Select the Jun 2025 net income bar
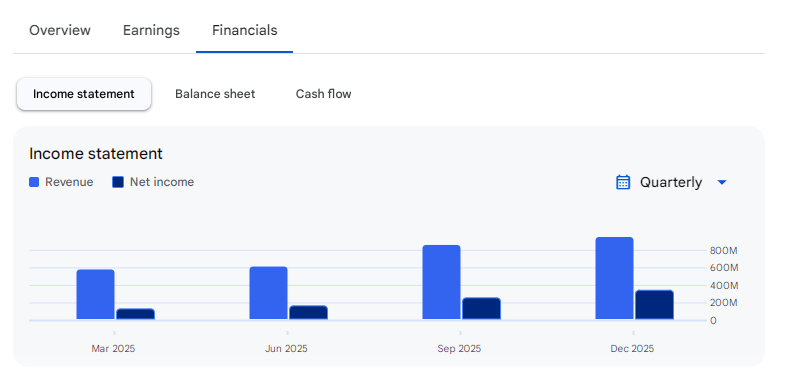This screenshot has width=787, height=382. pyautogui.click(x=308, y=312)
